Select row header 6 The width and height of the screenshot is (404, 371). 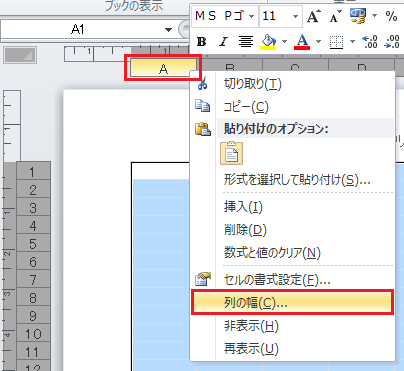pos(33,261)
